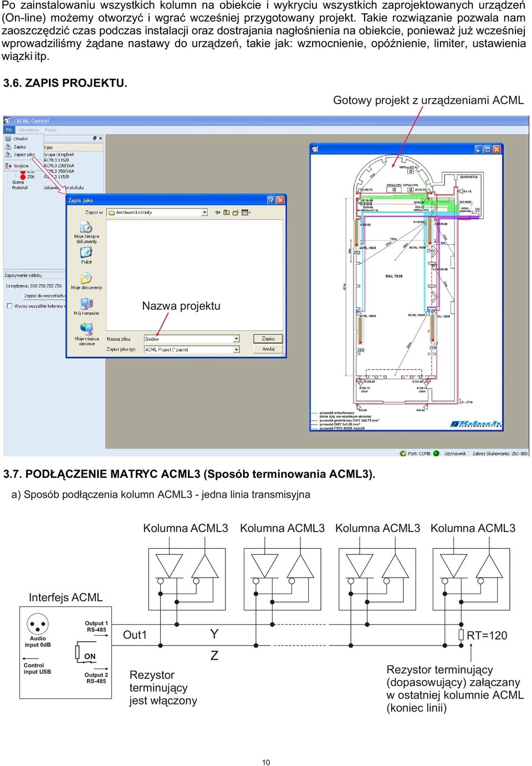Click the Up One Level folder icon

point(227,212)
